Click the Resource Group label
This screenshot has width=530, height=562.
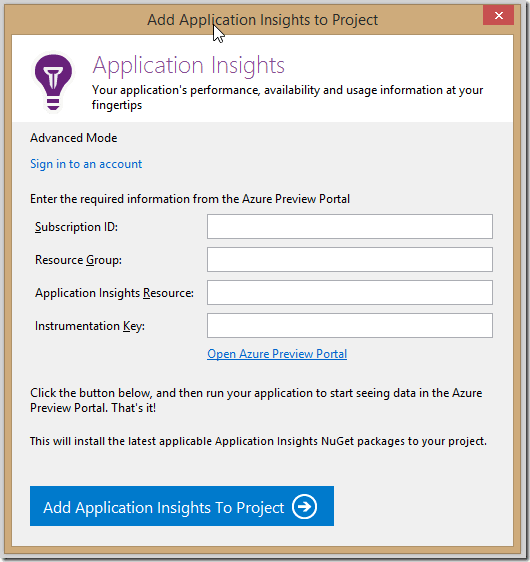click(78, 260)
